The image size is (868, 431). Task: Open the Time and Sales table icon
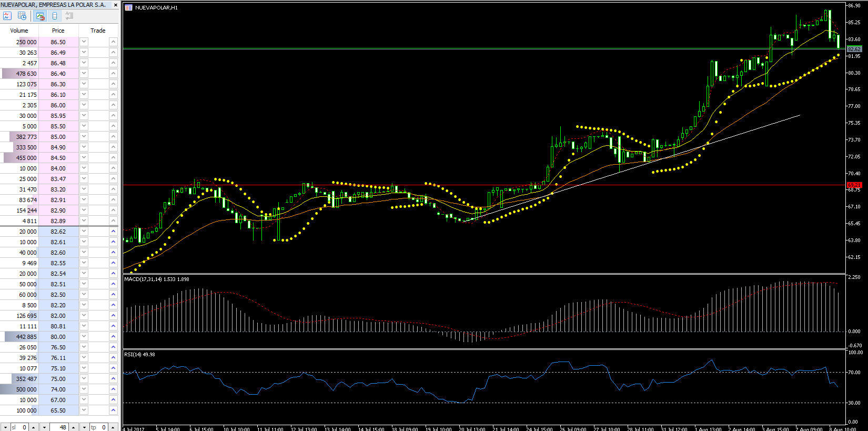22,16
